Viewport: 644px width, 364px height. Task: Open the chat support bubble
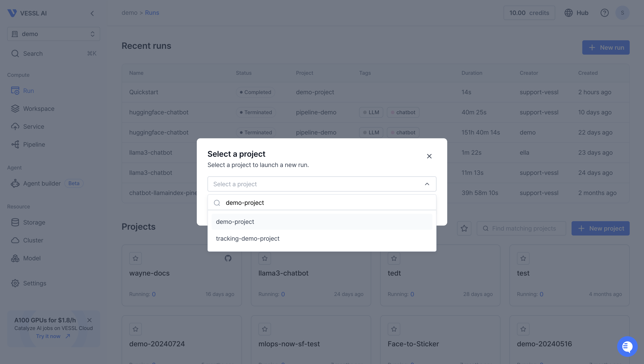pyautogui.click(x=627, y=347)
